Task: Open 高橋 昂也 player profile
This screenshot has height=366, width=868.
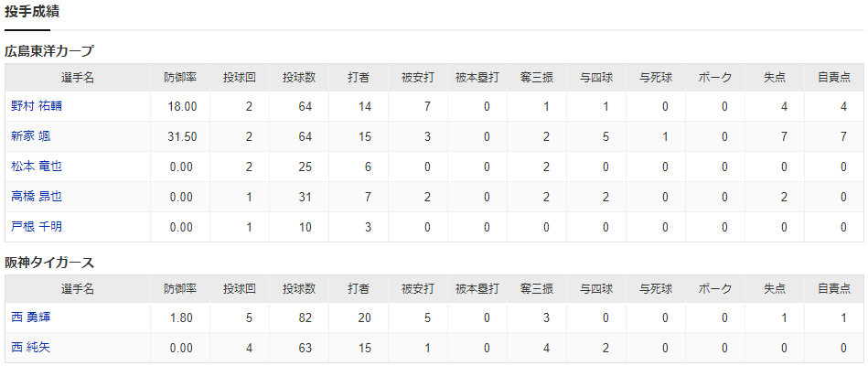Action: coord(37,196)
